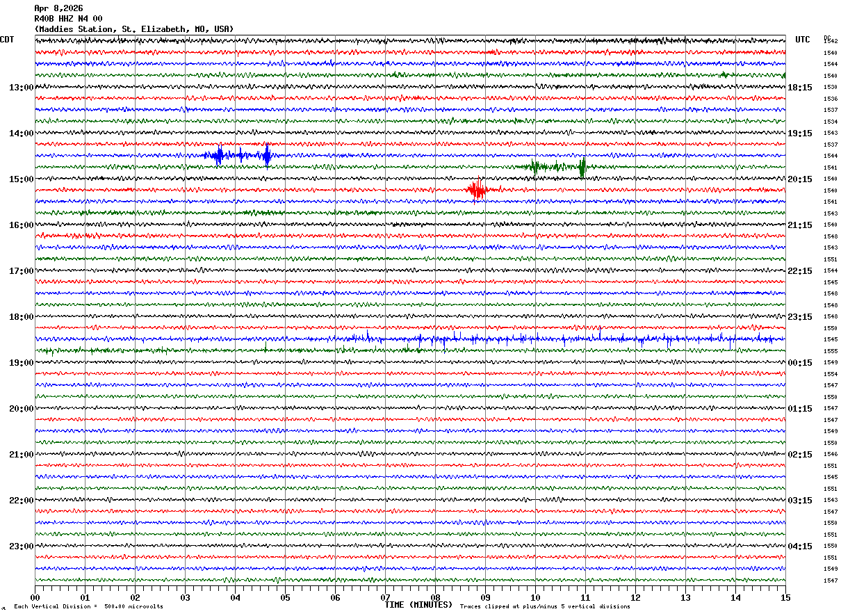
Task: Click the minute 15 tick label on bottom axis
Action: click(785, 597)
